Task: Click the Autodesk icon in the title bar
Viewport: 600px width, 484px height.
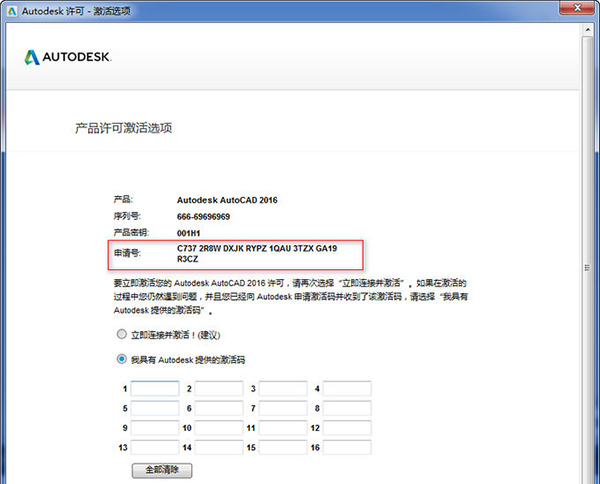Action: coord(12,11)
